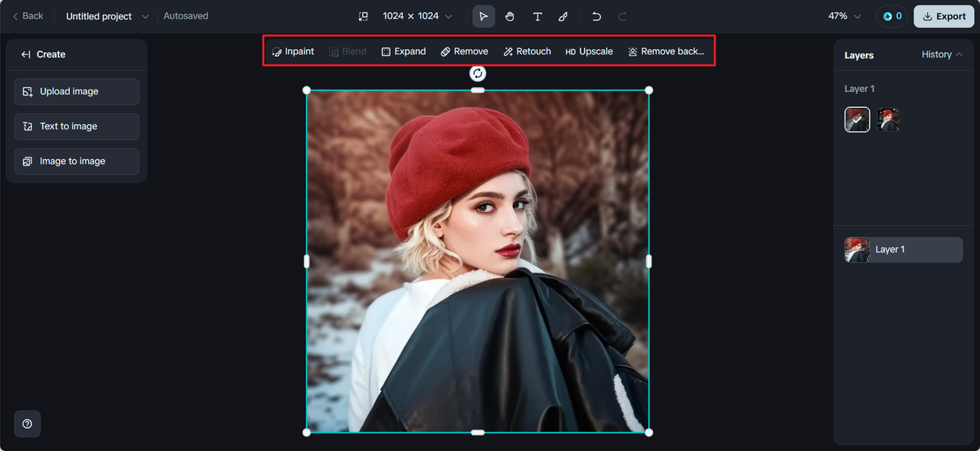Select the Text tool
The image size is (980, 451).
tap(537, 16)
